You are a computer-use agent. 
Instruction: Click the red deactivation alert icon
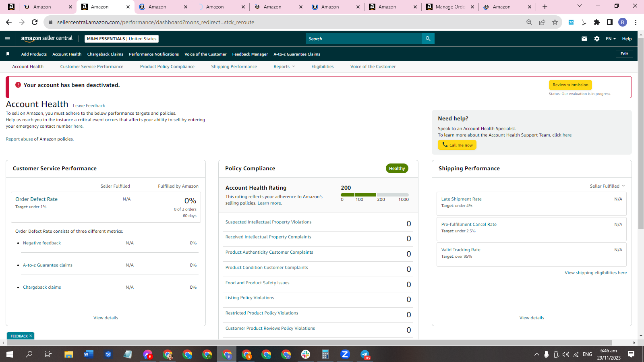[18, 85]
